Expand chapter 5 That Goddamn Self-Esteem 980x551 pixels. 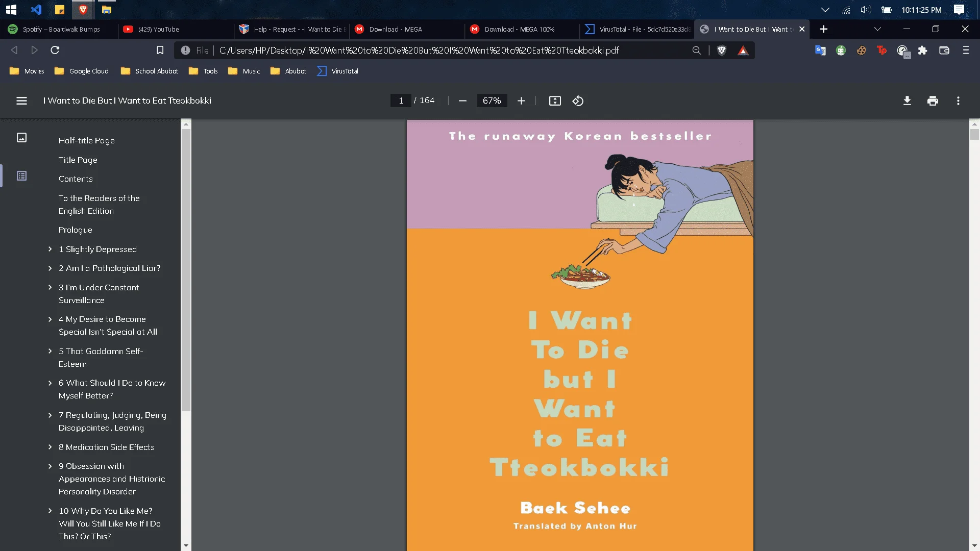tap(50, 351)
